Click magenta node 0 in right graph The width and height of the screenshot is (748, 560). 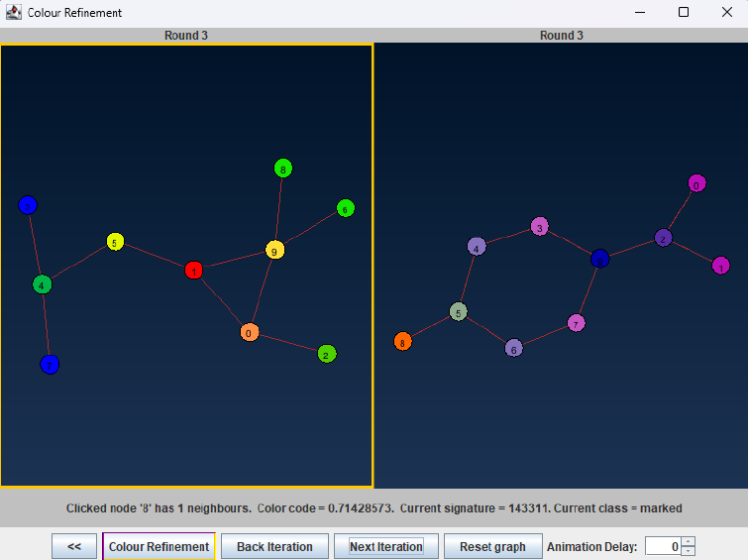click(696, 183)
